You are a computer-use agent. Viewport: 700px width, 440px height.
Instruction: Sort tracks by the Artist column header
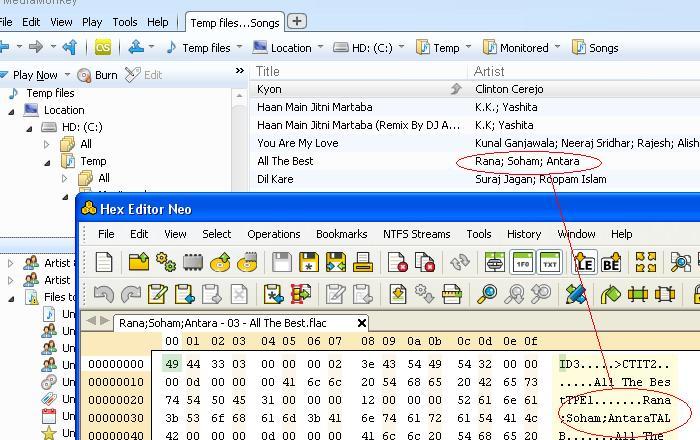coord(489,71)
